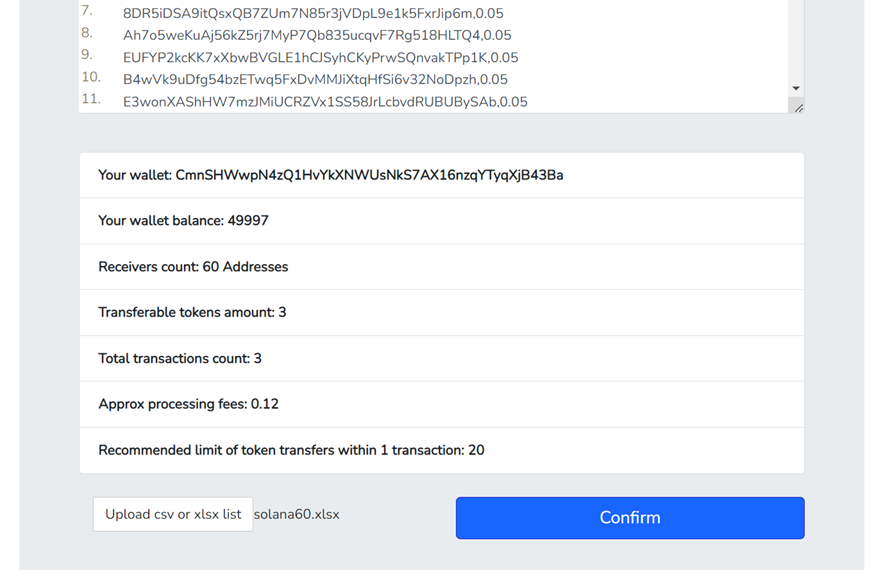Click the solana60.xlsx file name
The image size is (874, 570).
(297, 514)
